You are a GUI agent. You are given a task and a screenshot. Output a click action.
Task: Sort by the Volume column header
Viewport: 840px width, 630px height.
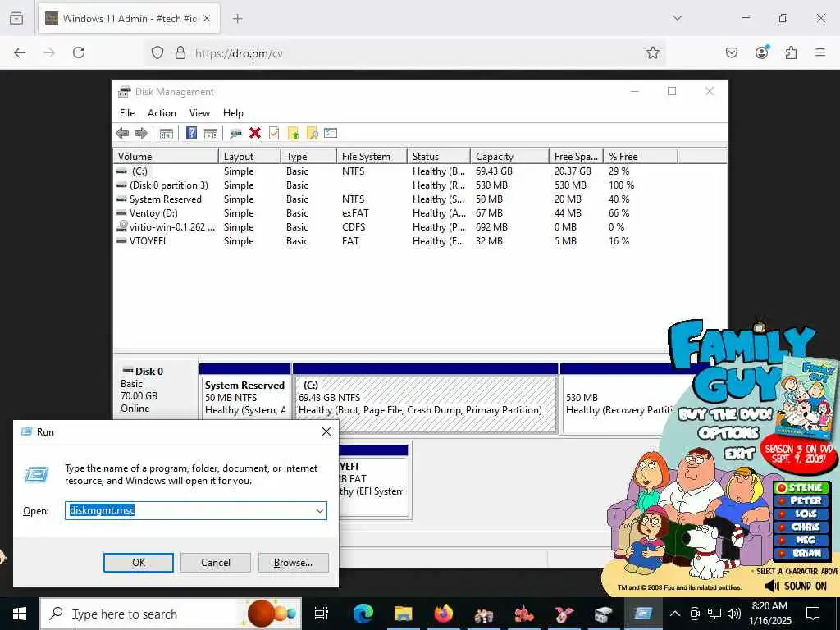coord(166,157)
